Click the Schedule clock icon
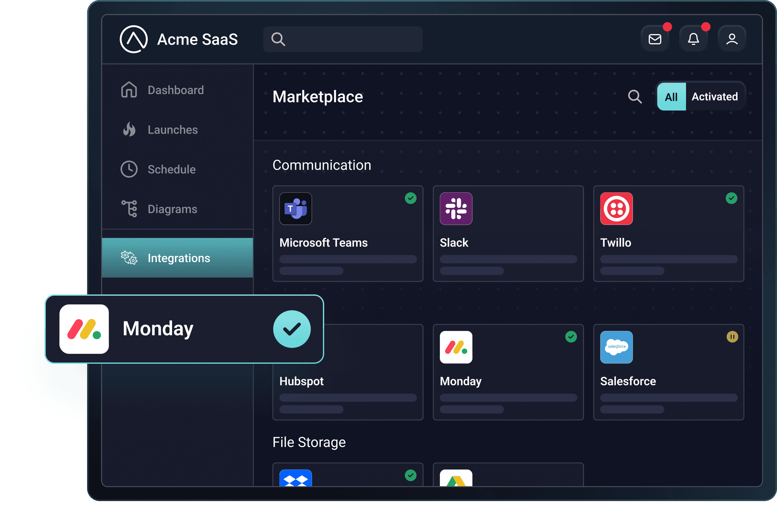 [x=129, y=169]
